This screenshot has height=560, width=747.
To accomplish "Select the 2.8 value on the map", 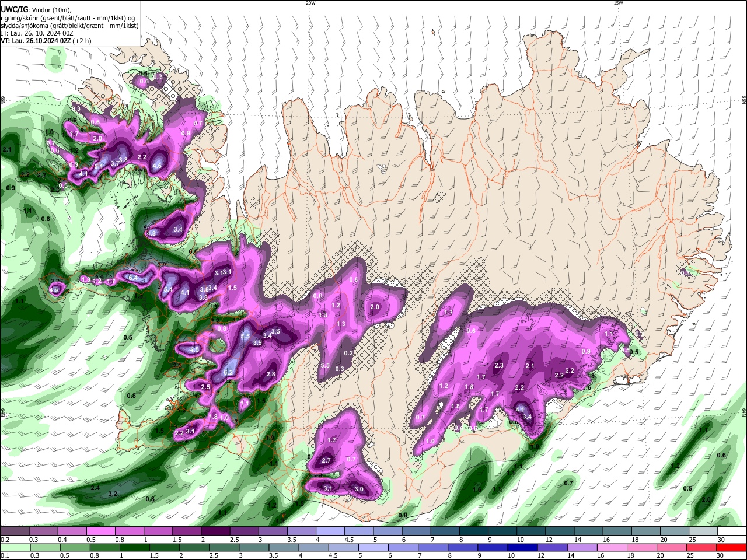I will pyautogui.click(x=271, y=374).
